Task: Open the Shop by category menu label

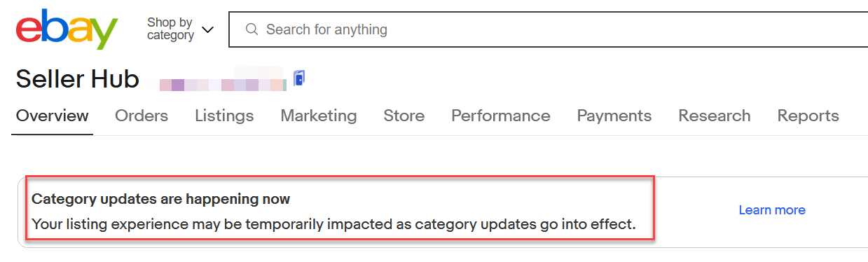Action: 170,29
